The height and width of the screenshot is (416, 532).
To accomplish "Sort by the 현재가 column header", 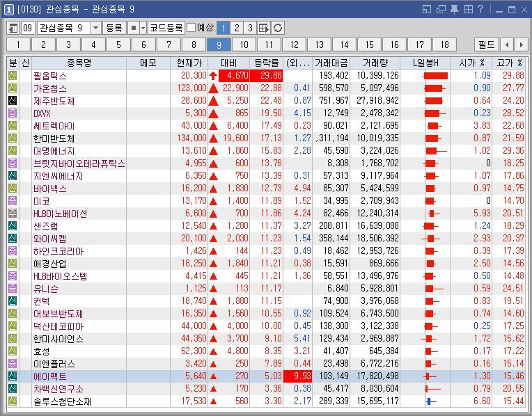I will [x=189, y=63].
